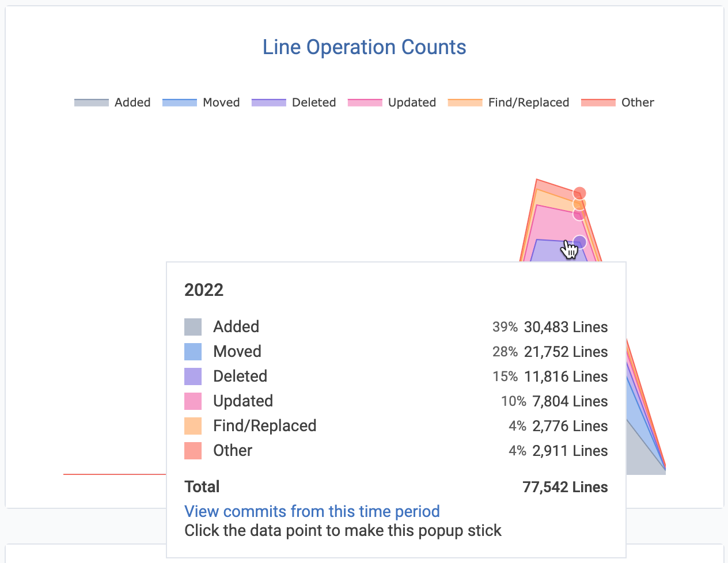Click the orange Find/Replaced data point
Viewport: 728px width, 563px height.
coord(579,204)
